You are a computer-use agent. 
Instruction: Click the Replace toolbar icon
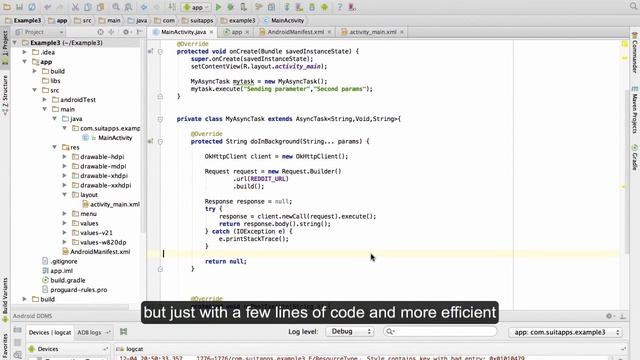pyautogui.click(x=128, y=7)
